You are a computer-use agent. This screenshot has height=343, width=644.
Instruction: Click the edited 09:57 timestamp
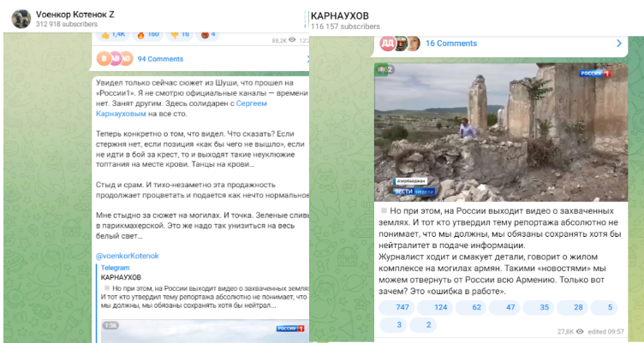click(605, 332)
